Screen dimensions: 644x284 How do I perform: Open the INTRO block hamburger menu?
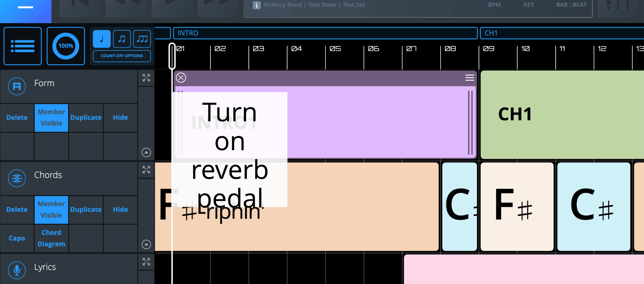(x=469, y=78)
